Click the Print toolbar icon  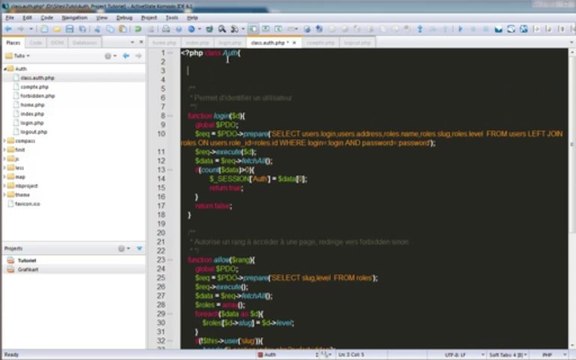pos(166,29)
